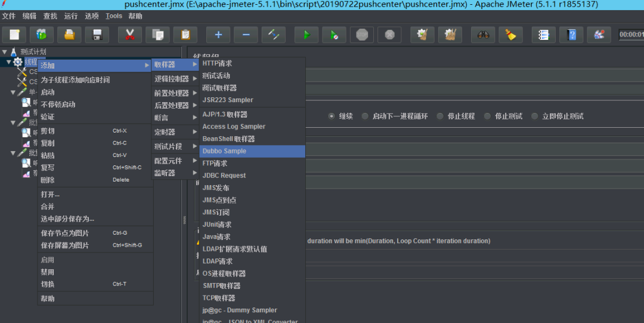Open the 监听器 submenu
This screenshot has height=323, width=644.
click(x=175, y=173)
